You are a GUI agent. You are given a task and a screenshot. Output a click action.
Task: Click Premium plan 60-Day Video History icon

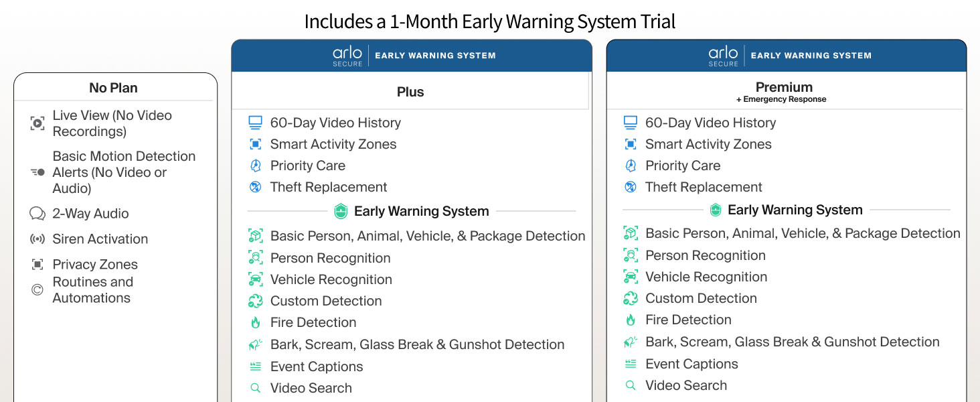point(630,123)
